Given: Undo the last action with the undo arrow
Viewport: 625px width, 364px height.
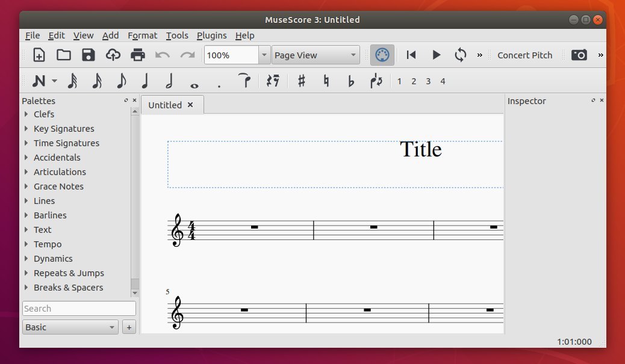Looking at the screenshot, I should pyautogui.click(x=162, y=55).
